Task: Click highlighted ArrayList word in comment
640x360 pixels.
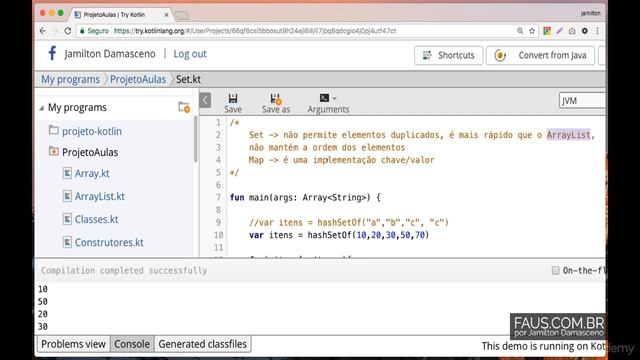Action: [569, 135]
